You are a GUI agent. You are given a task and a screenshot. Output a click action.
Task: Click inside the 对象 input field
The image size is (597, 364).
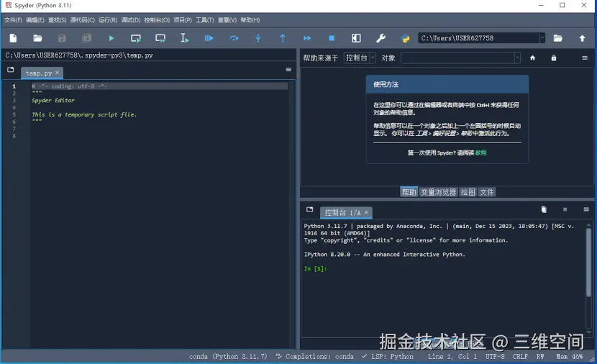pos(457,58)
